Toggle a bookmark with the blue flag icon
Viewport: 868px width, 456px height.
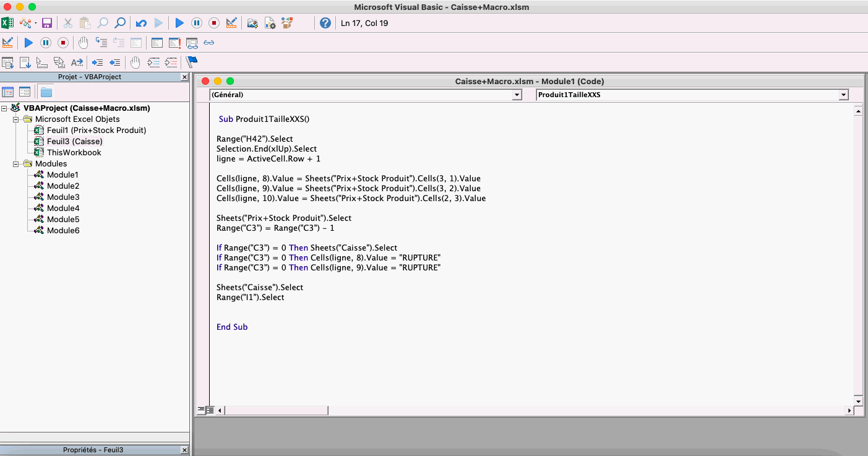tap(192, 62)
